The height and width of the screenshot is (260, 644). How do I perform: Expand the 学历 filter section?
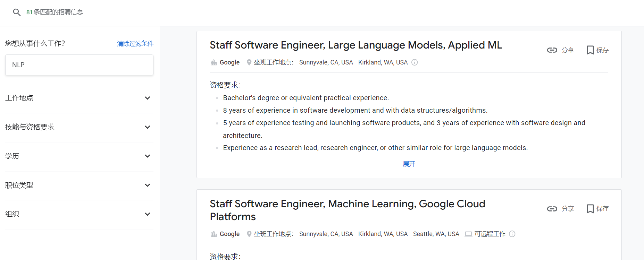[147, 156]
